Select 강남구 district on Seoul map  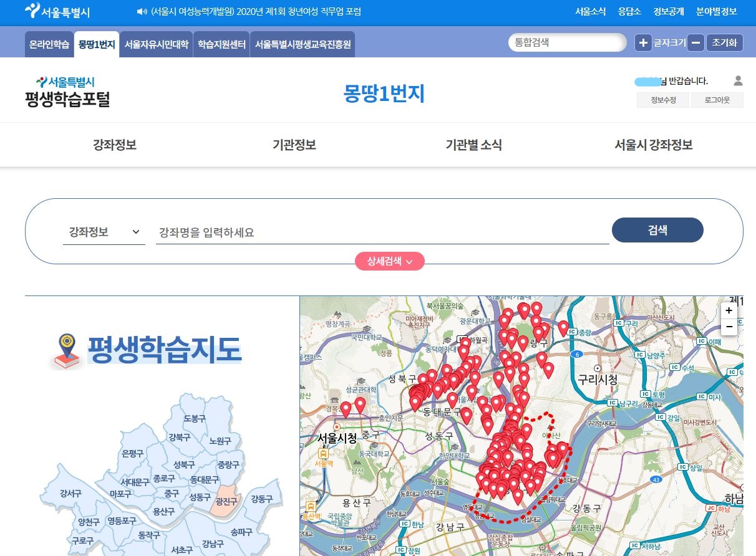click(213, 544)
